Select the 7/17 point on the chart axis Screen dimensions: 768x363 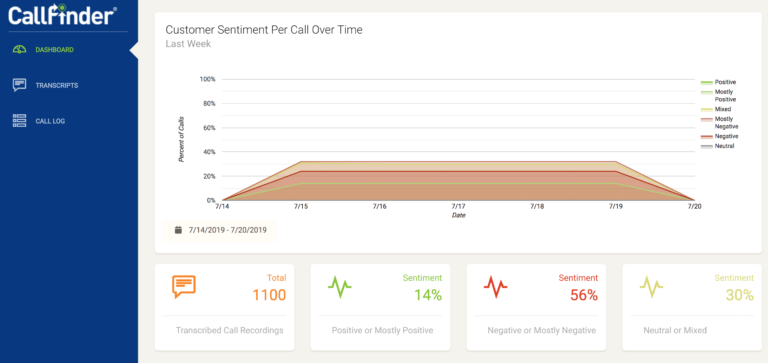[x=458, y=207]
